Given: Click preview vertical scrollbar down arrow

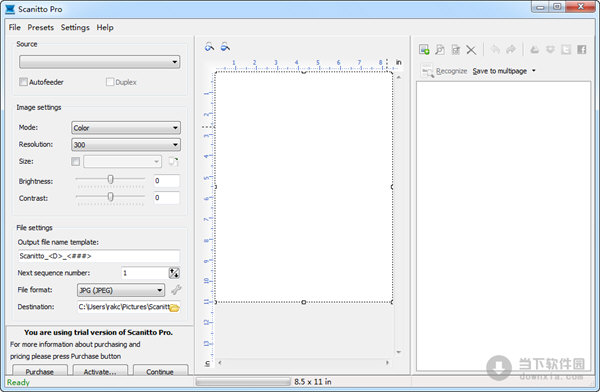Looking at the screenshot, I should pyautogui.click(x=399, y=352).
